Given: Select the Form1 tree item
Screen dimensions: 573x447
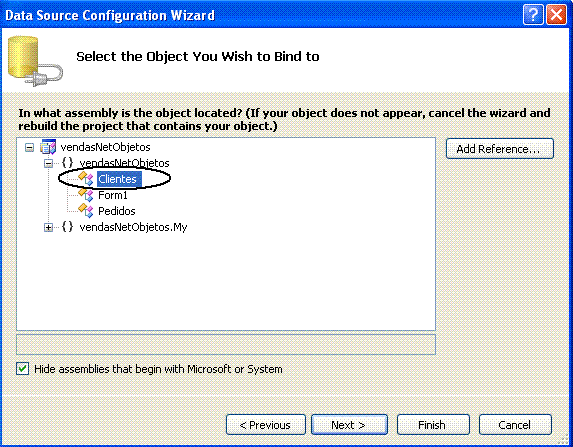Looking at the screenshot, I should (113, 195).
